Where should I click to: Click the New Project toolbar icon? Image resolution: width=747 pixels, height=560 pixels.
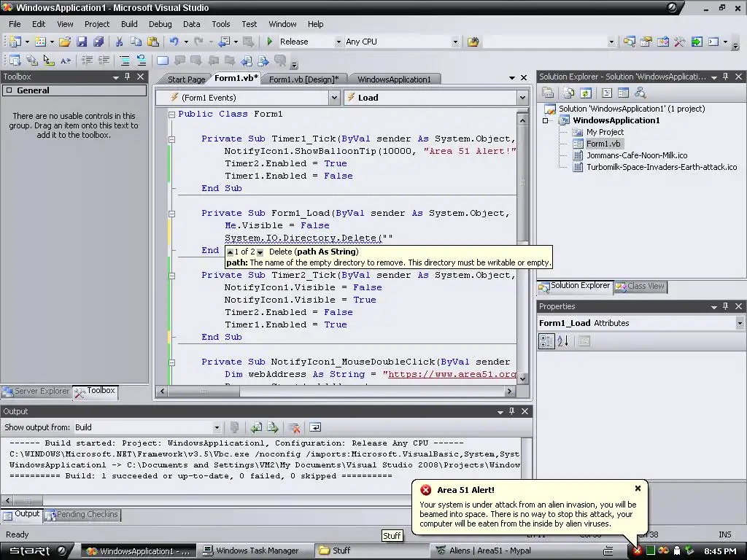15,42
